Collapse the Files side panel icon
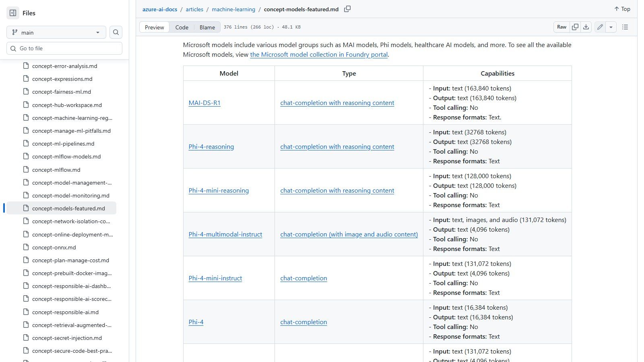The image size is (644, 362). (13, 13)
